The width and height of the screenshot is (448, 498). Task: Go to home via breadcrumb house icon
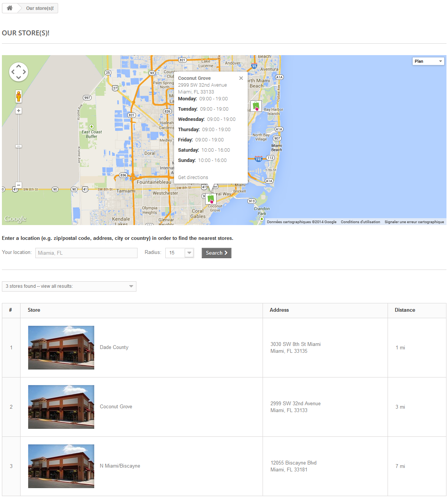pyautogui.click(x=9, y=8)
